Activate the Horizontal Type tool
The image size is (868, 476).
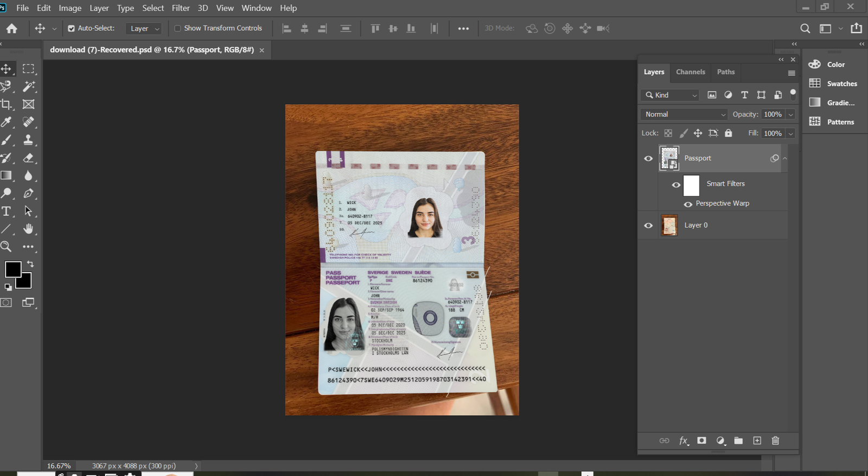click(x=6, y=211)
